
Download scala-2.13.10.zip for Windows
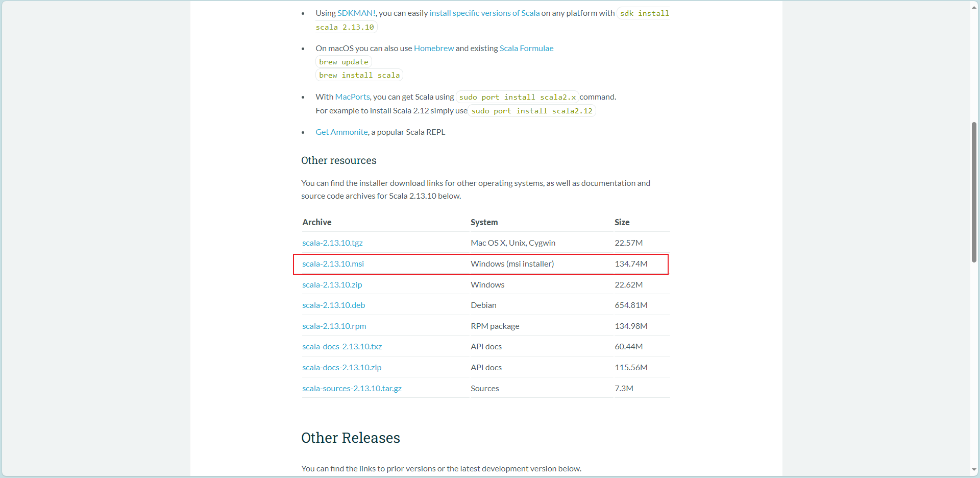332,285
